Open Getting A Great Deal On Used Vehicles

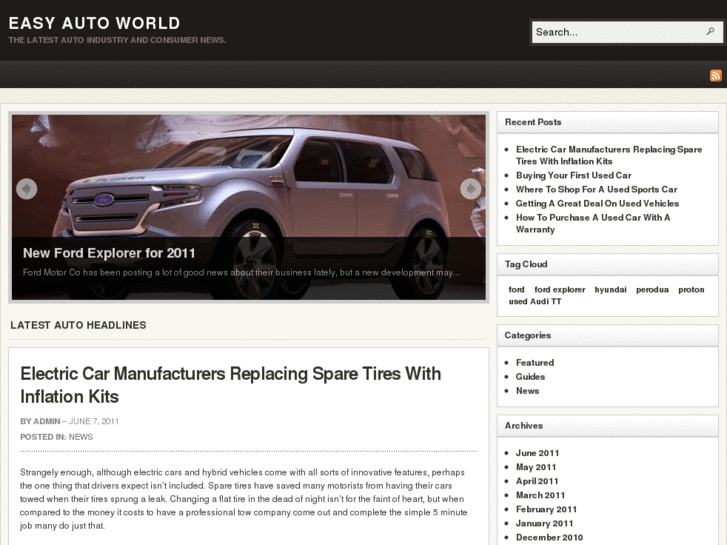tap(597, 203)
